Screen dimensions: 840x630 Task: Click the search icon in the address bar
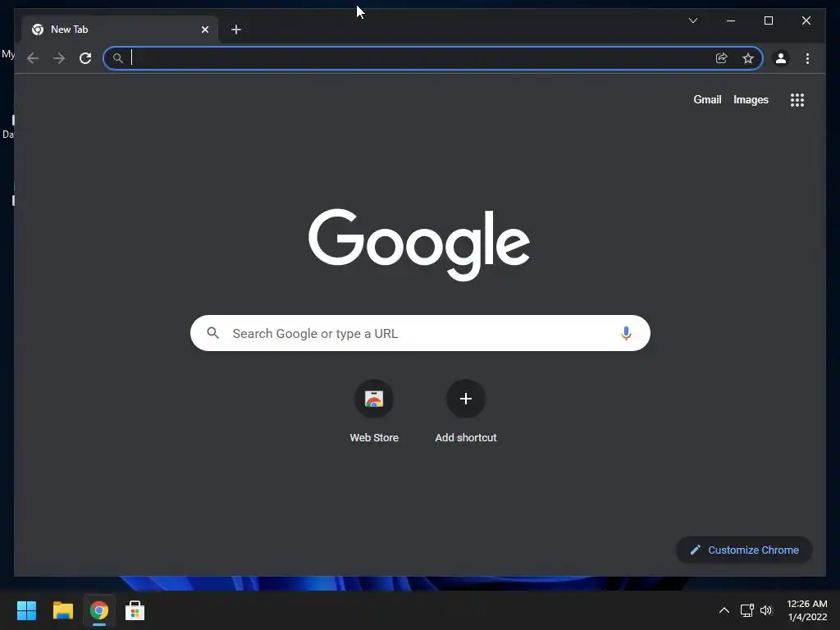point(118,58)
